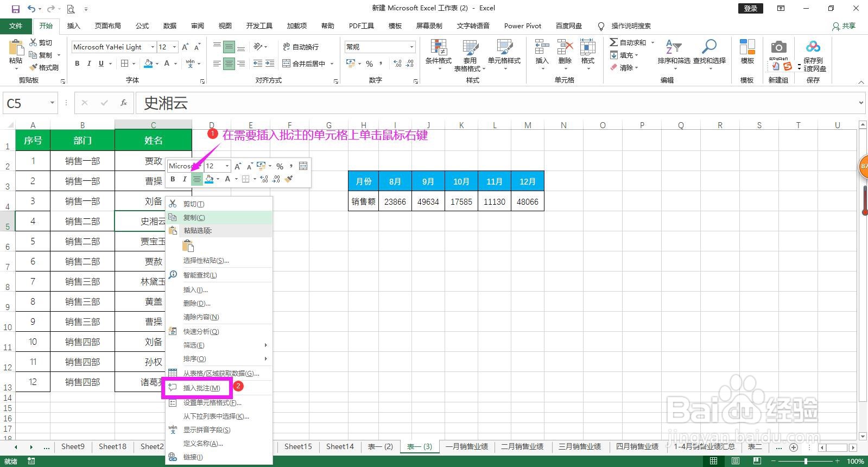
Task: Select the 一月销售业绩 worksheet tab
Action: click(467, 446)
